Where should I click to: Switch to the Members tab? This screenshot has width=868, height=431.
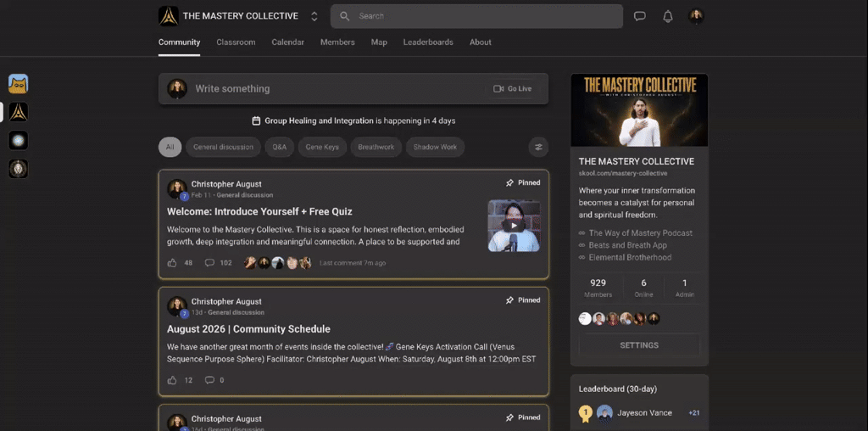tap(337, 42)
